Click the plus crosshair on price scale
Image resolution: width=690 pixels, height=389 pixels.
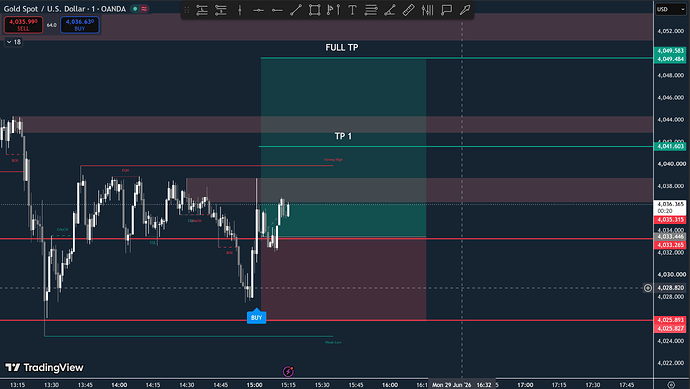click(648, 288)
